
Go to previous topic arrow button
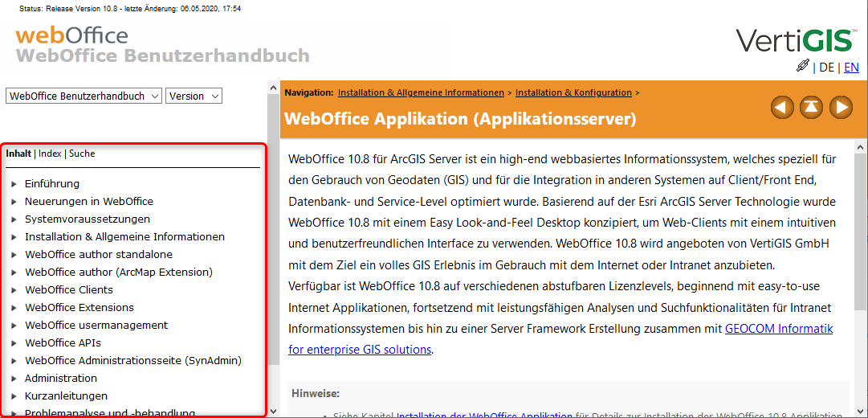pyautogui.click(x=782, y=106)
